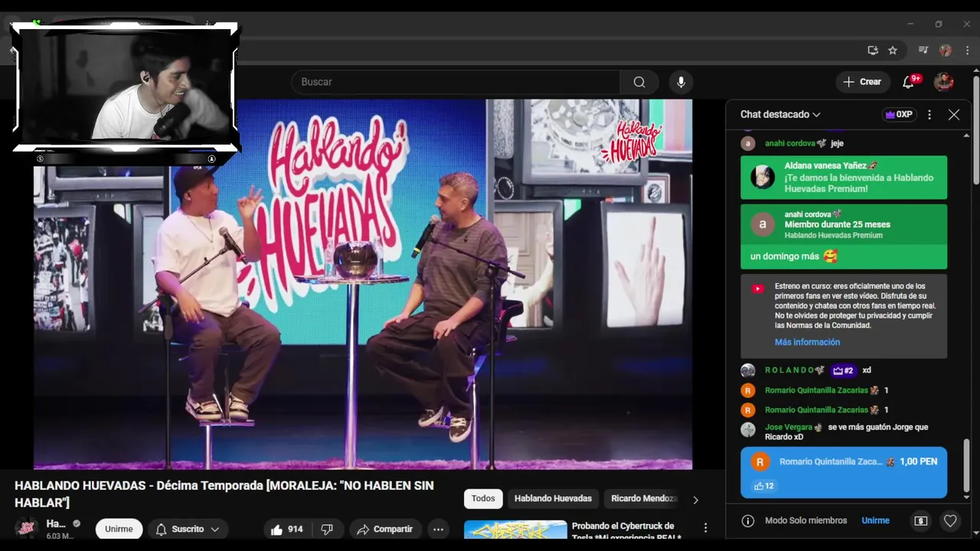Screen dimensions: 980x551
Task: Click anahi cordova 25 meses membership card
Action: 844,236
